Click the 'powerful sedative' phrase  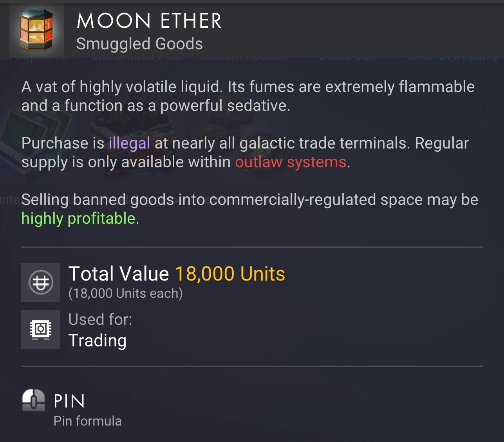tap(225, 105)
